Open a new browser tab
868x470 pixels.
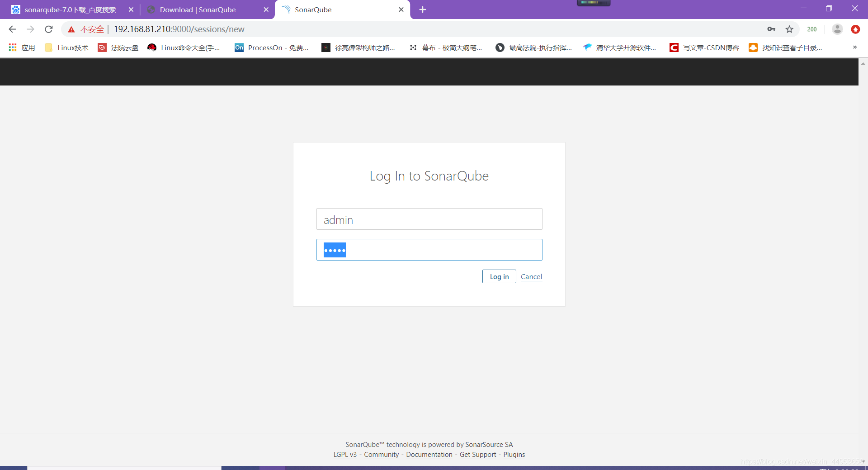(423, 9)
